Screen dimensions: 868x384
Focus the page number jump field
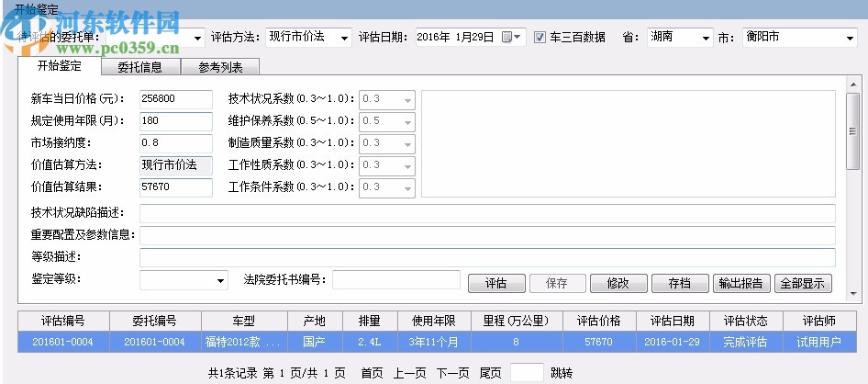point(527,372)
